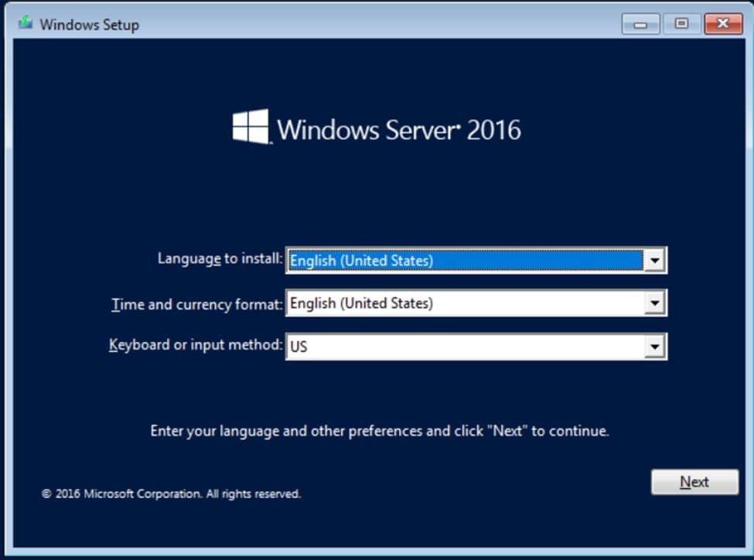
Task: Click the Keyboard or input method US field
Action: click(x=464, y=347)
